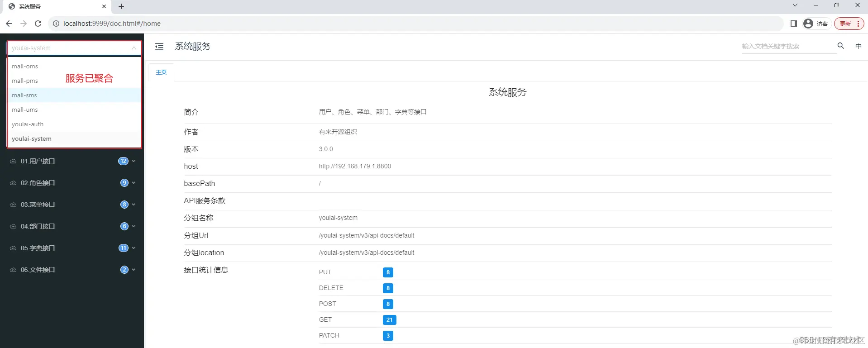Expand the 03.菜单接口 chevron
Viewport: 868px width, 348px height.
point(134,205)
